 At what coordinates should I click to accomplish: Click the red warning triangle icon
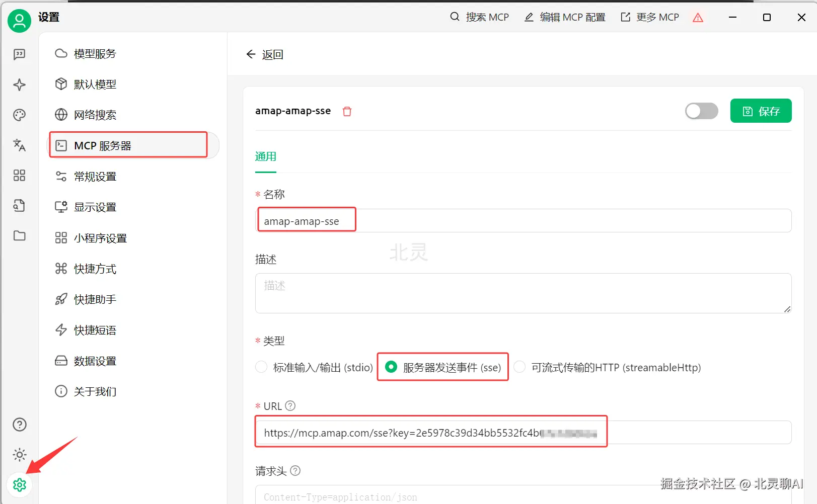click(x=698, y=18)
